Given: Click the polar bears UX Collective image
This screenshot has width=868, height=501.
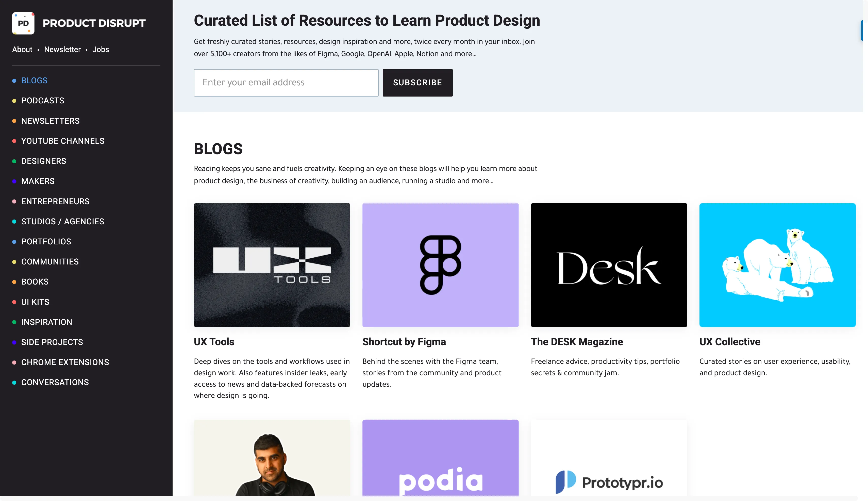Looking at the screenshot, I should point(777,265).
